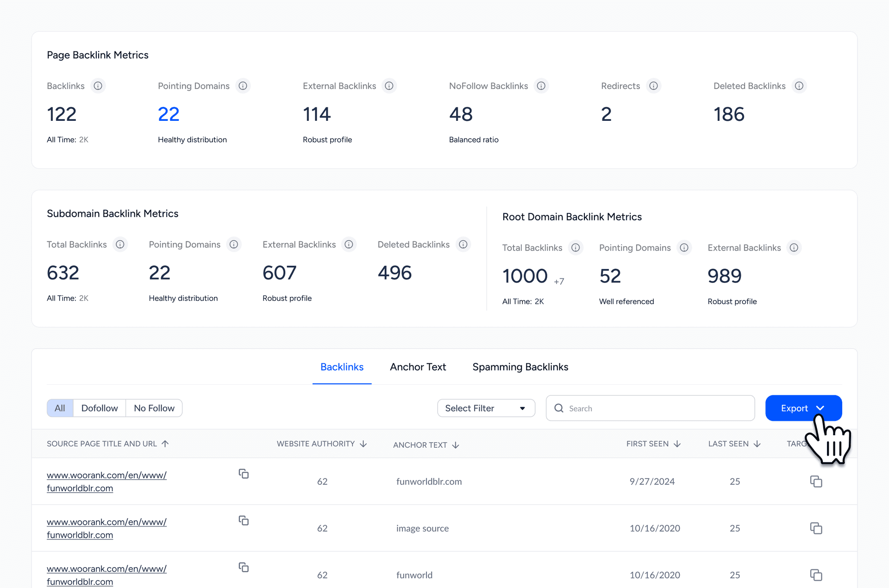Image resolution: width=889 pixels, height=588 pixels.
Task: Open the first funworldblr.com source link
Action: 106,482
